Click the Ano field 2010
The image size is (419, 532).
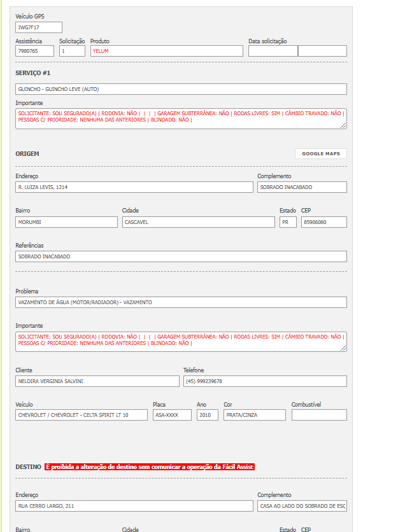pos(208,415)
